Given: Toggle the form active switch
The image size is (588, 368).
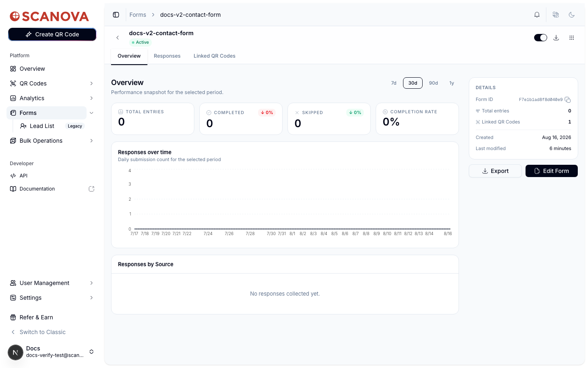Looking at the screenshot, I should 541,38.
